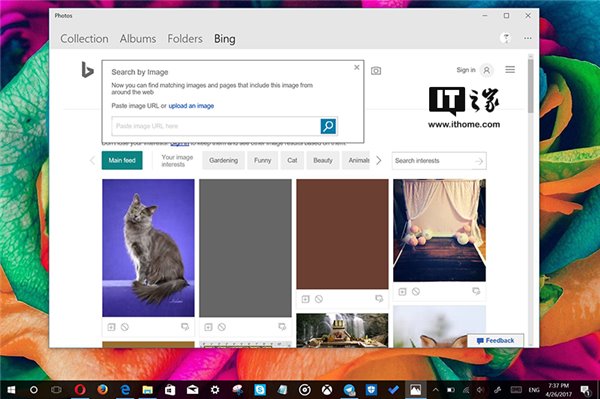Open Task View in taskbar
600x399 pixels.
pyautogui.click(x=56, y=390)
